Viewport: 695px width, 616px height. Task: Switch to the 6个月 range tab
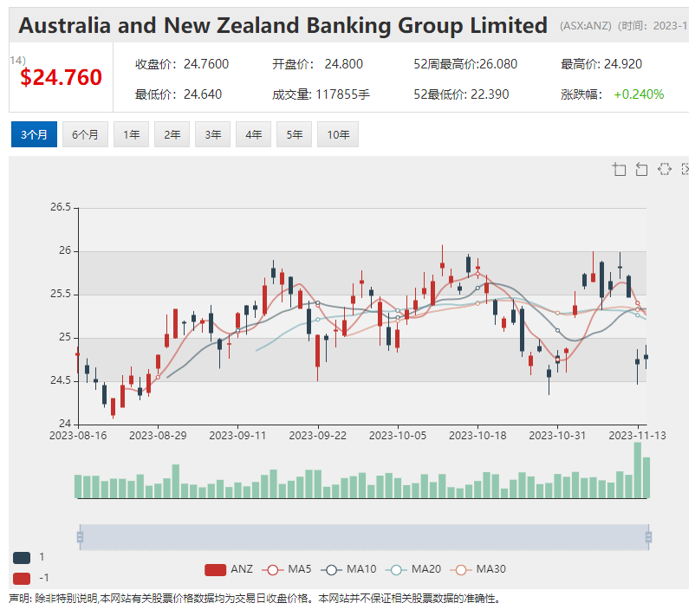[85, 134]
